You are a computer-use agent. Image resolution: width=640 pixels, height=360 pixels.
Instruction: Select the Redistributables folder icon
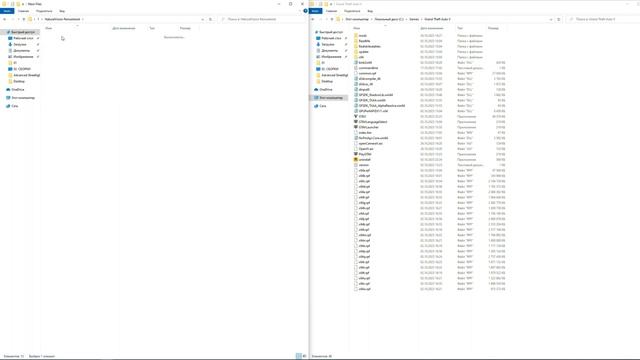(x=356, y=46)
